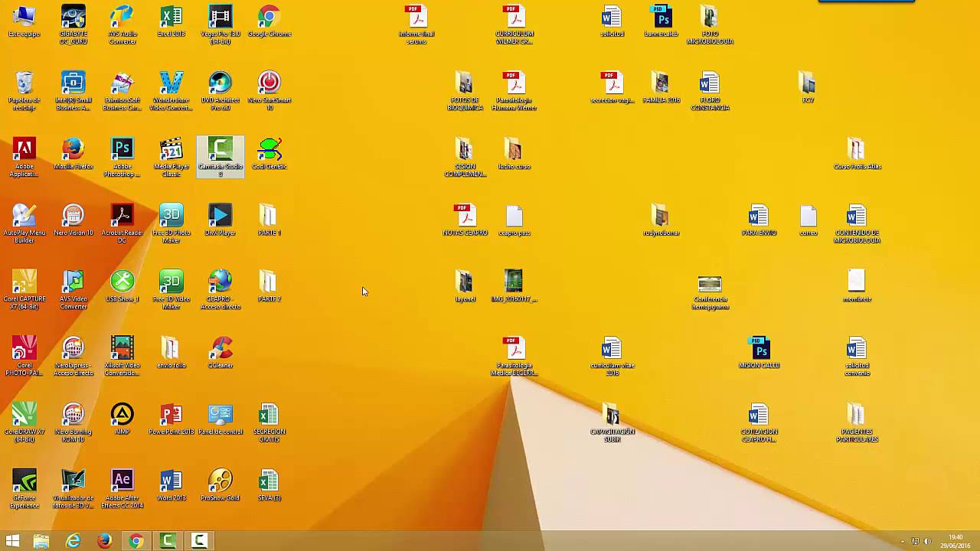This screenshot has height=551, width=980.
Task: Select the FOTO MICROBIOLOGIA folder
Action: pyautogui.click(x=710, y=25)
